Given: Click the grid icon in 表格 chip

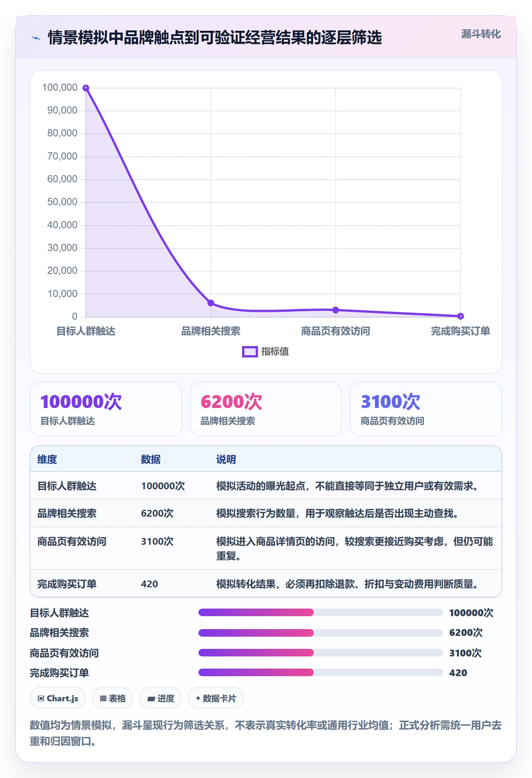Looking at the screenshot, I should (103, 698).
